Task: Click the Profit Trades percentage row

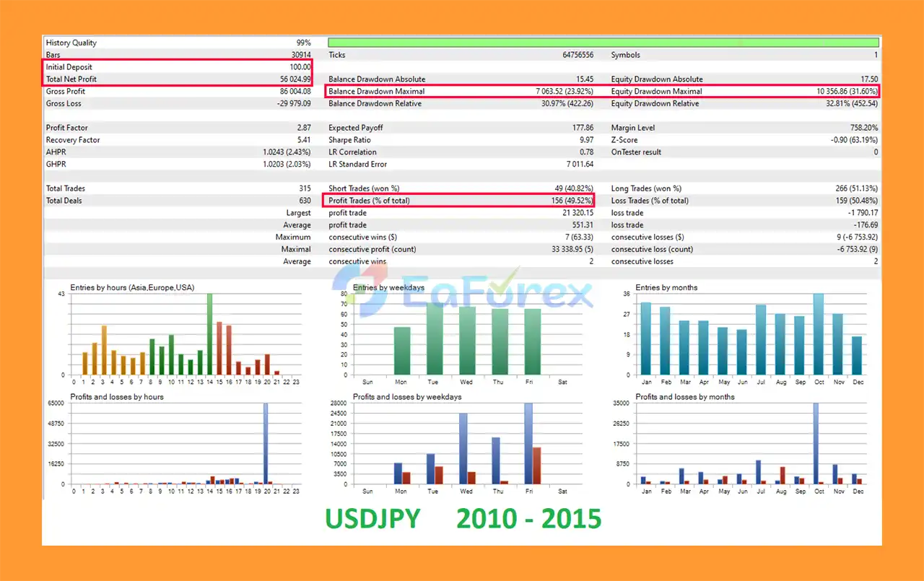Action: (x=459, y=201)
